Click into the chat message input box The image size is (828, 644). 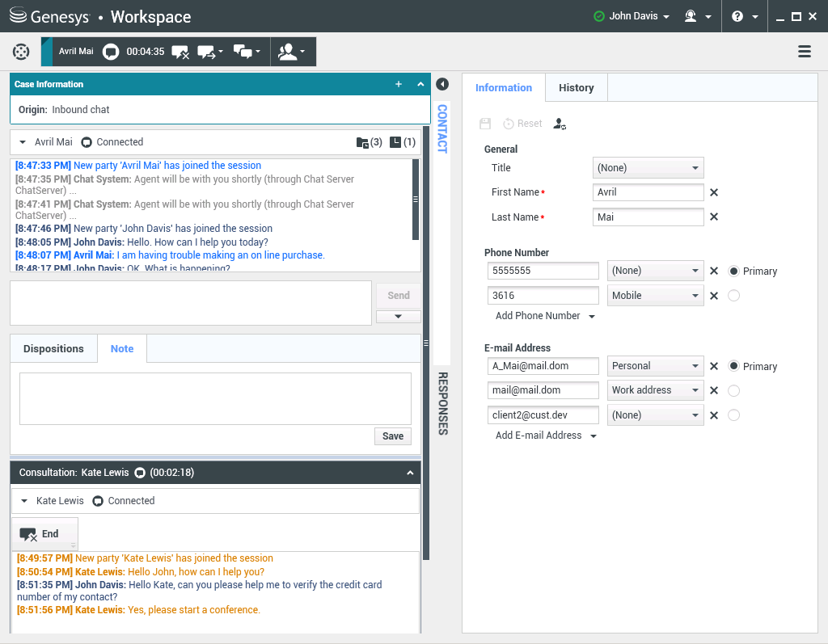pyautogui.click(x=191, y=303)
